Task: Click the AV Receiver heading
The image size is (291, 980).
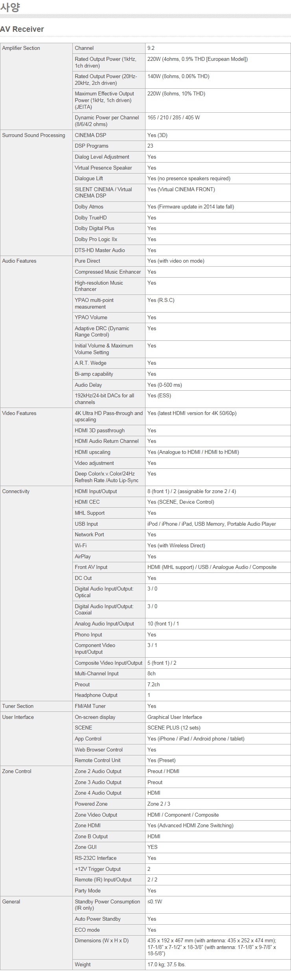Action: coord(22,29)
